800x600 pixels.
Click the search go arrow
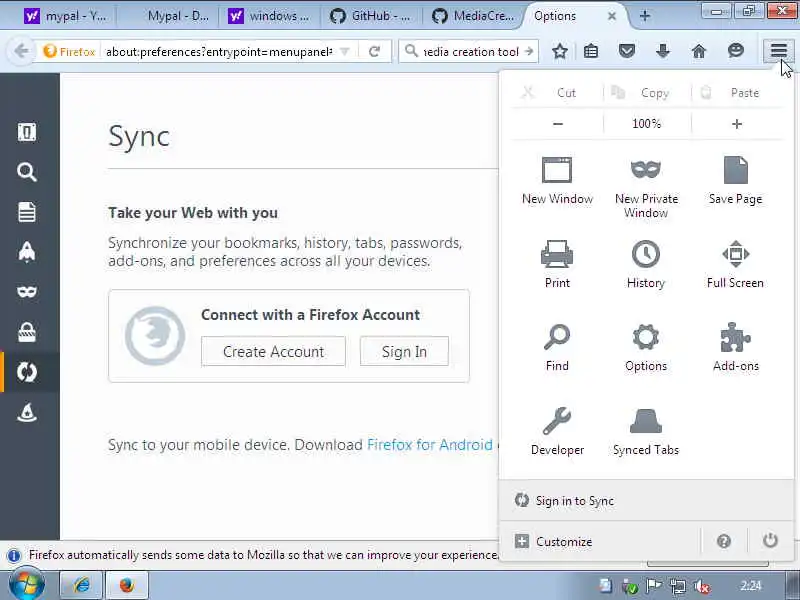coord(529,52)
